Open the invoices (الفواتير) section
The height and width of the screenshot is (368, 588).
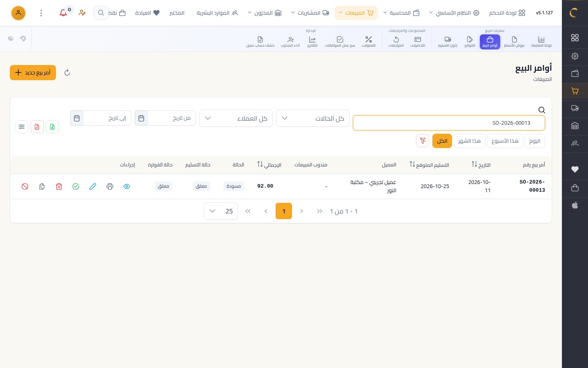pyautogui.click(x=470, y=41)
